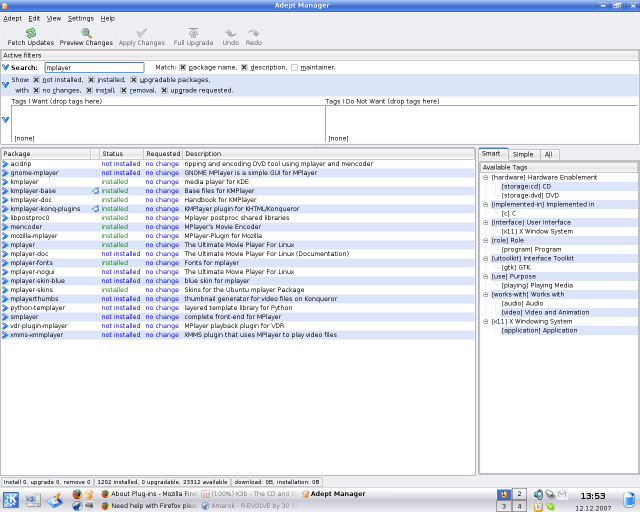Open the KDE K menu launcher

click(10, 499)
